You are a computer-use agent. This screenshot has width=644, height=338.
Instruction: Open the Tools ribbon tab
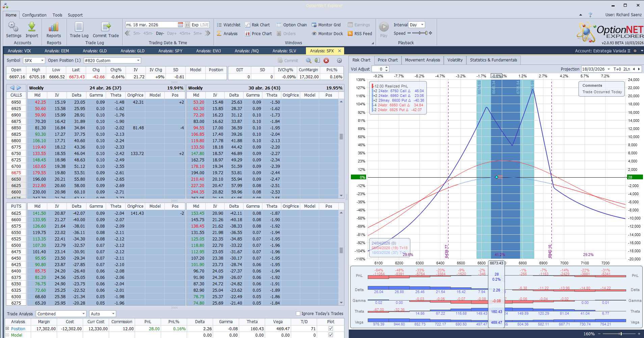coord(57,15)
